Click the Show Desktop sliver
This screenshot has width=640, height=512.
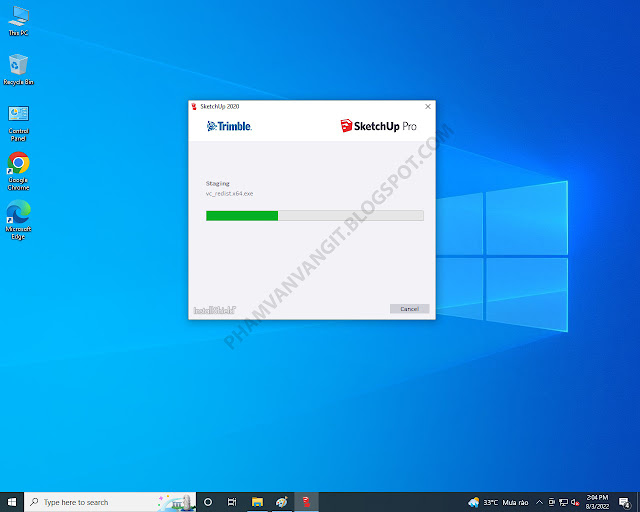point(638,502)
